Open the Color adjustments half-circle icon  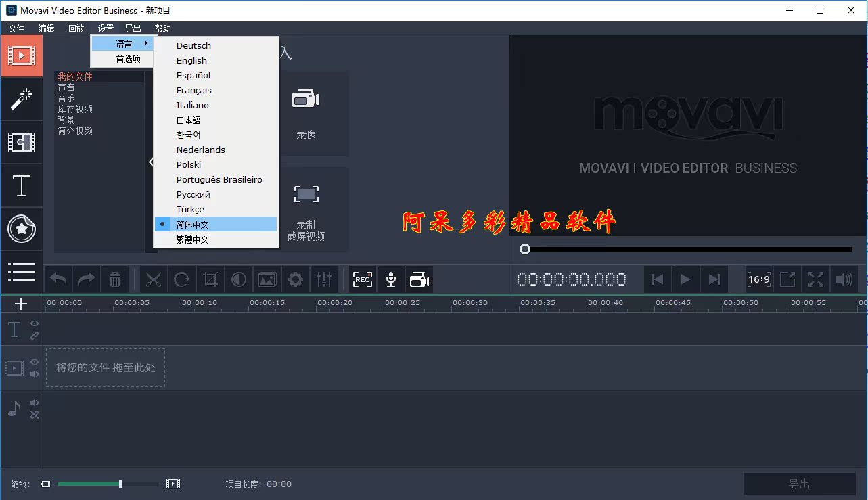tap(239, 279)
